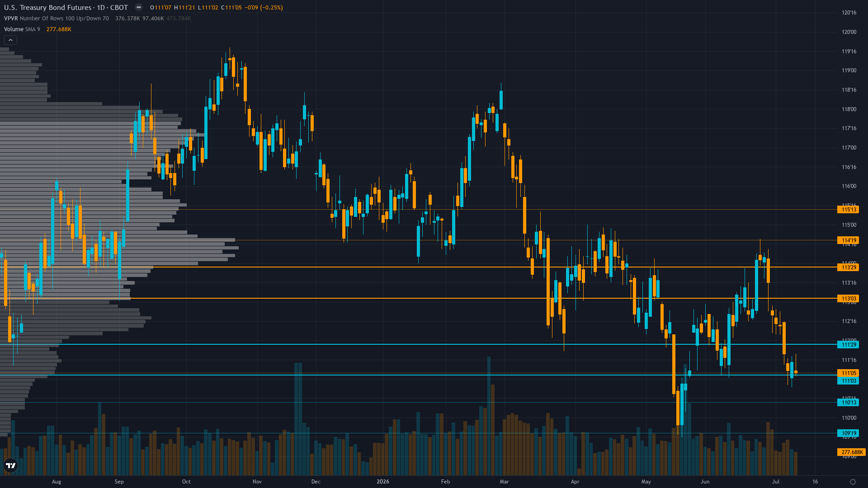
Task: Click the current price label 111'05
Action: [x=848, y=373]
